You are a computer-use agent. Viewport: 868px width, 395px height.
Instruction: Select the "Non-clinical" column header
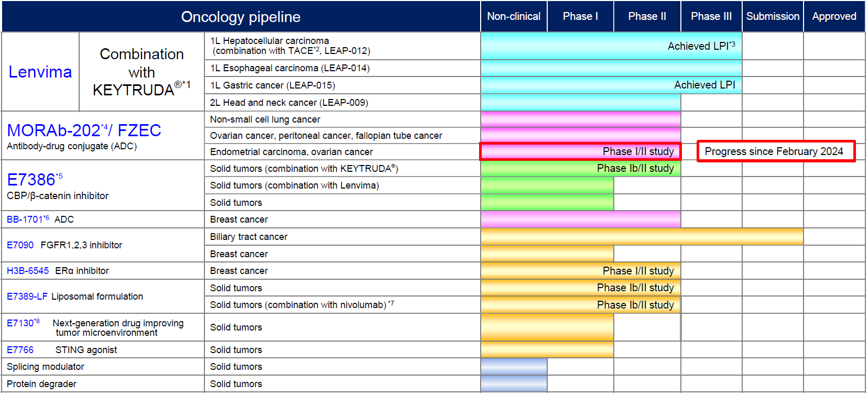click(x=514, y=16)
